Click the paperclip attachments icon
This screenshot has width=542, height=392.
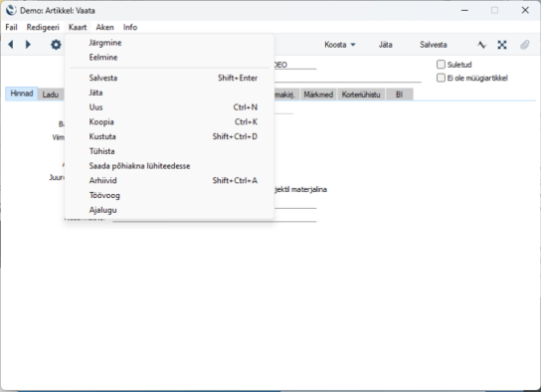click(525, 45)
